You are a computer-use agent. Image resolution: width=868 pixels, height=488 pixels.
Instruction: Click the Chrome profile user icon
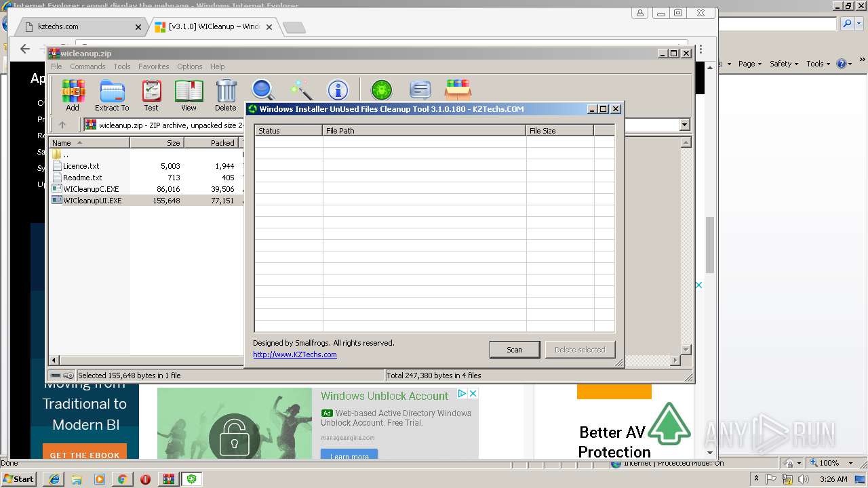point(640,13)
